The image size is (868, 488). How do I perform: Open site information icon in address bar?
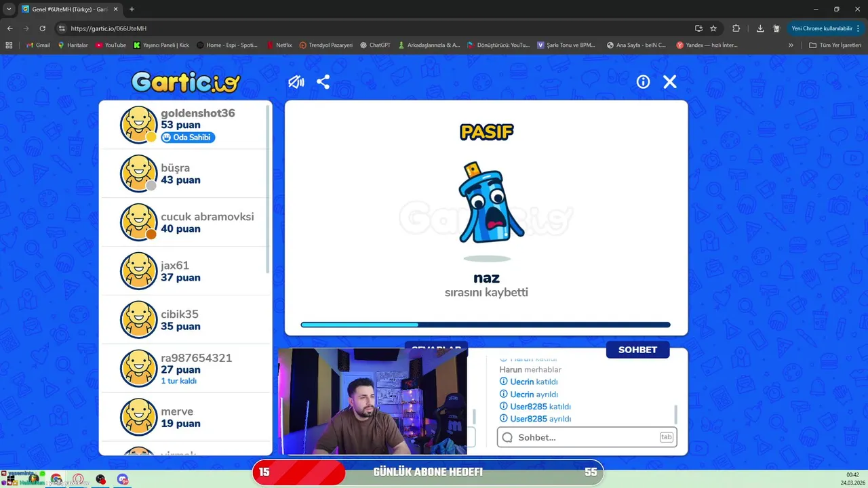62,28
